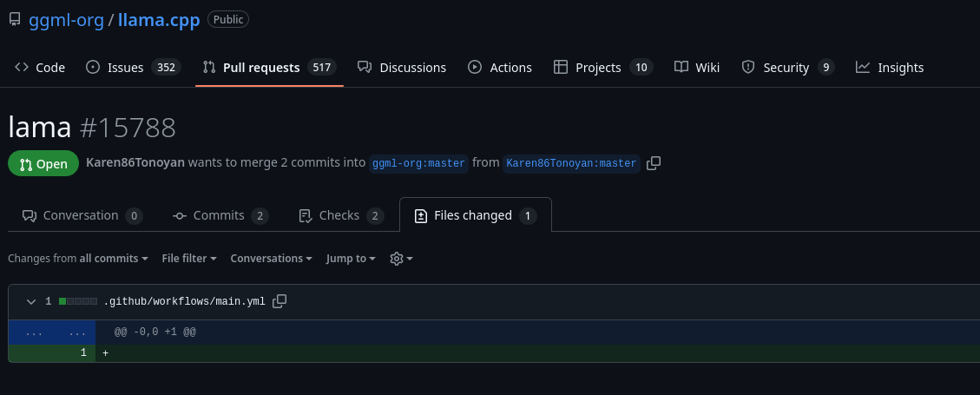Click line number 1 in the diff
980x395 pixels.
coord(83,353)
